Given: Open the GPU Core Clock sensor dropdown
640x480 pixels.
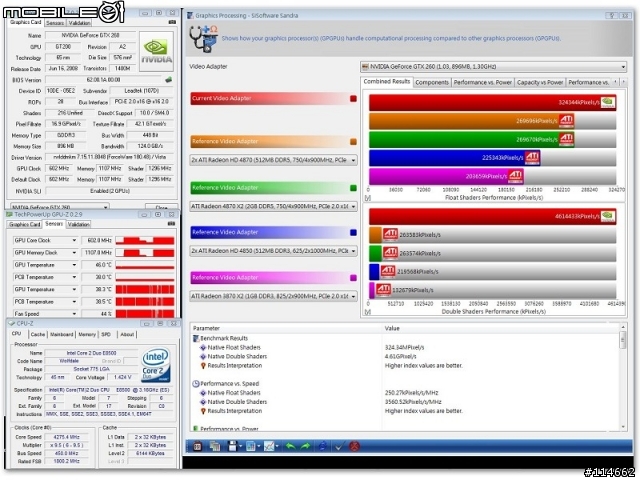Looking at the screenshot, I should click(74, 240).
